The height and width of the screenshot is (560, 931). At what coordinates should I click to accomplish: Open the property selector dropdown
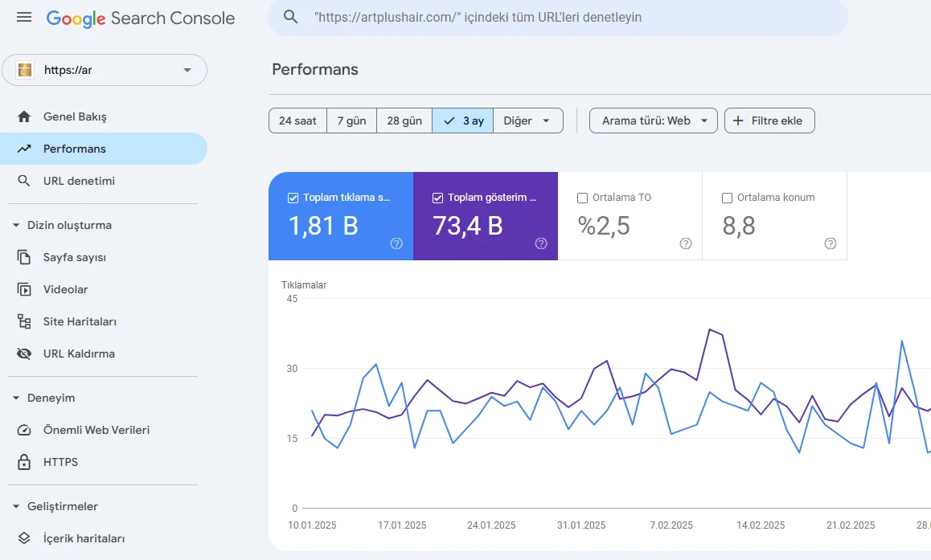click(105, 70)
